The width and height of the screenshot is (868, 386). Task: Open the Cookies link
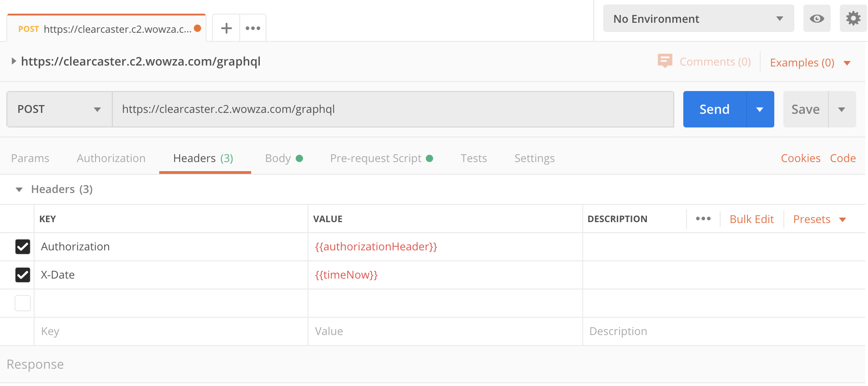pyautogui.click(x=801, y=158)
